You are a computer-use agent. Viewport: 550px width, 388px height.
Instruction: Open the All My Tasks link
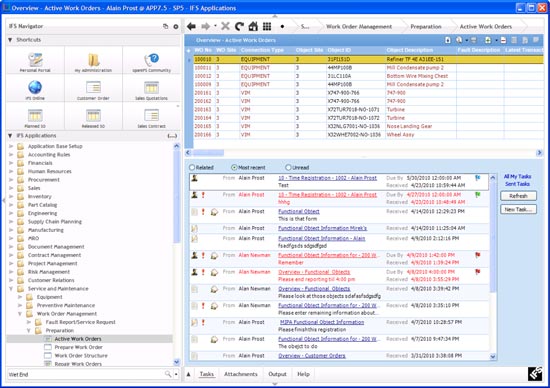pos(517,176)
